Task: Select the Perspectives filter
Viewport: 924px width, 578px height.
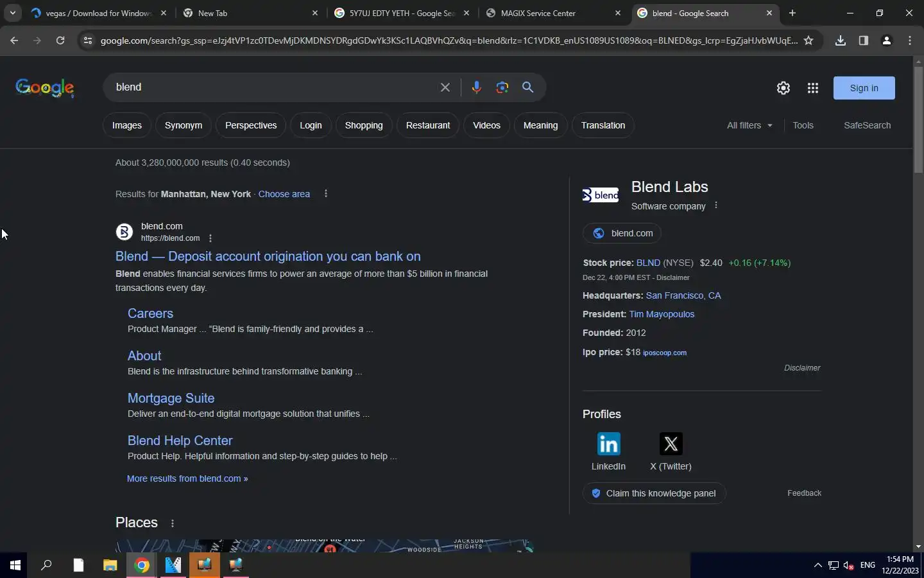Action: coord(251,125)
